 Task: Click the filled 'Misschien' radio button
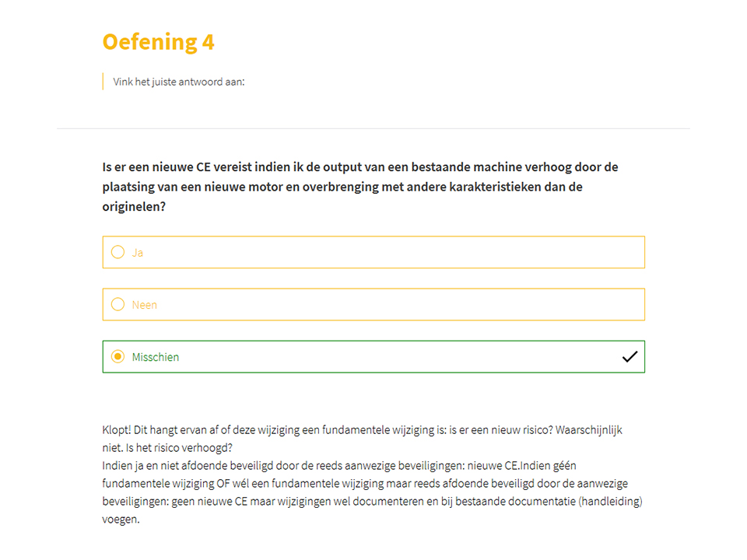(x=117, y=357)
